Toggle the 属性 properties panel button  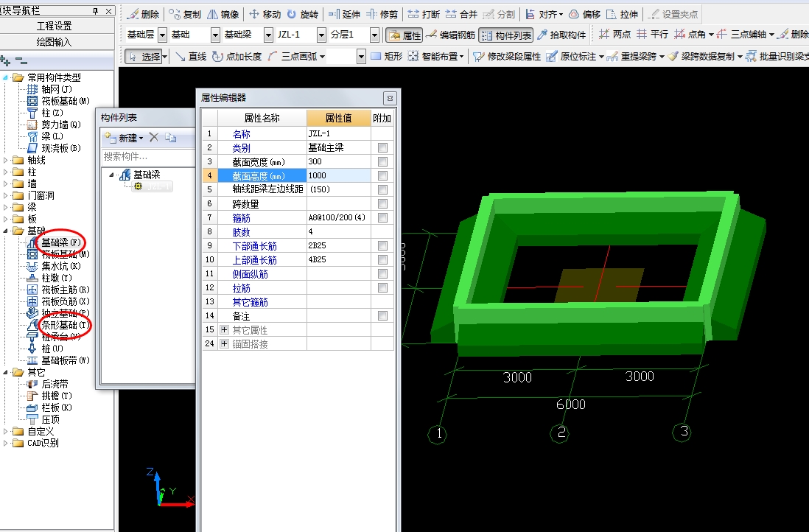click(x=404, y=35)
